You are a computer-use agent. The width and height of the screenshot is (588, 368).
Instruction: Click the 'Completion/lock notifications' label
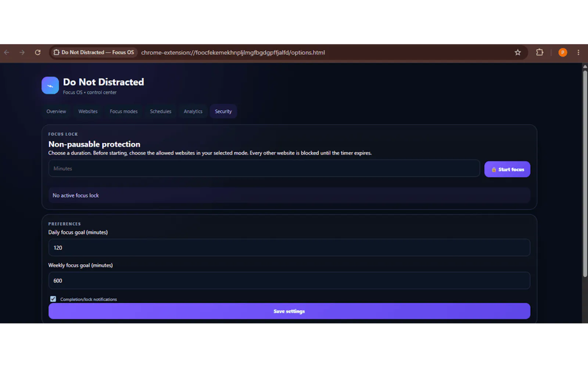point(89,299)
